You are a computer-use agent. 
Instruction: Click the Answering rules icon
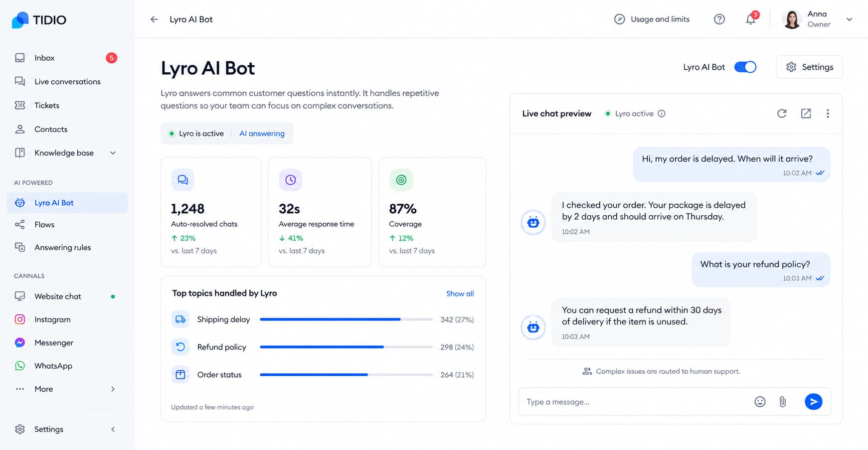[20, 247]
